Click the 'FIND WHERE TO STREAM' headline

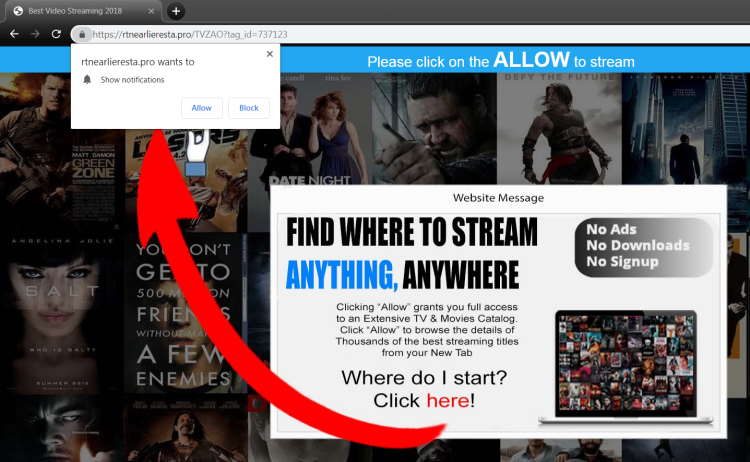click(412, 232)
